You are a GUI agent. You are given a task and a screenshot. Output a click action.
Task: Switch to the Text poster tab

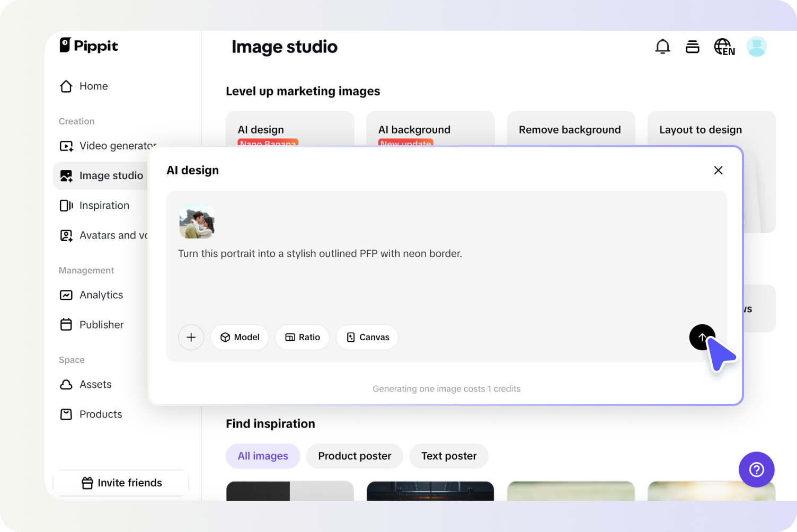[449, 456]
